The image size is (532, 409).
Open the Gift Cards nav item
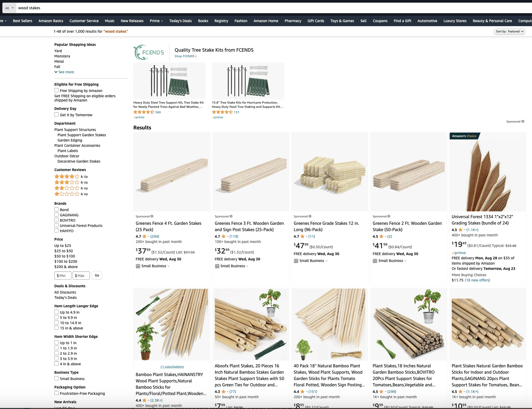point(316,21)
